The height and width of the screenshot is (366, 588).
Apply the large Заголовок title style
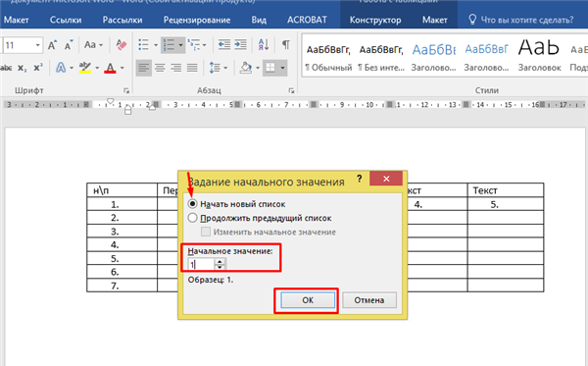click(539, 55)
